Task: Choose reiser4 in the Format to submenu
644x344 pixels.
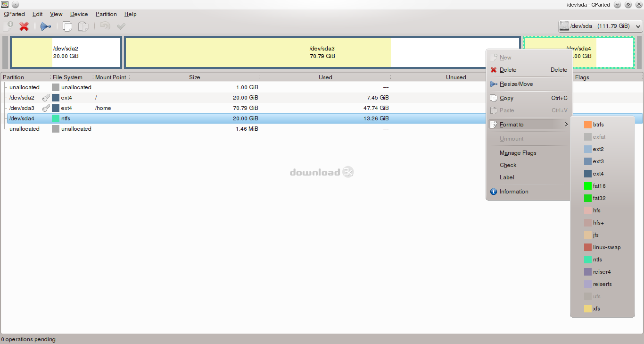Action: 602,272
